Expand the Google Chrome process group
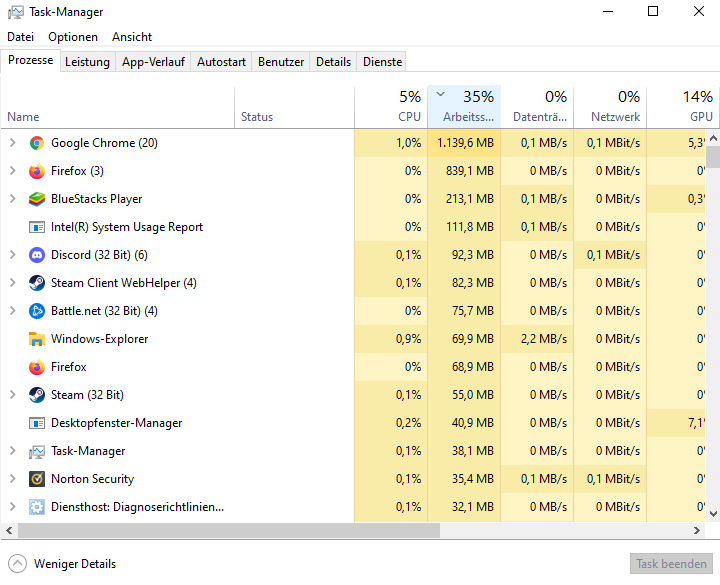Viewport: 720px width, 585px height. 13,143
